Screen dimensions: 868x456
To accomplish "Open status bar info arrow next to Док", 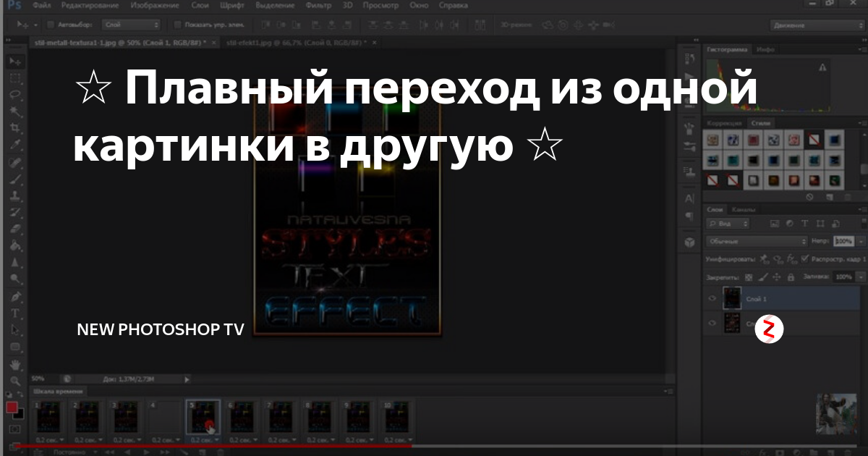I will (x=187, y=378).
